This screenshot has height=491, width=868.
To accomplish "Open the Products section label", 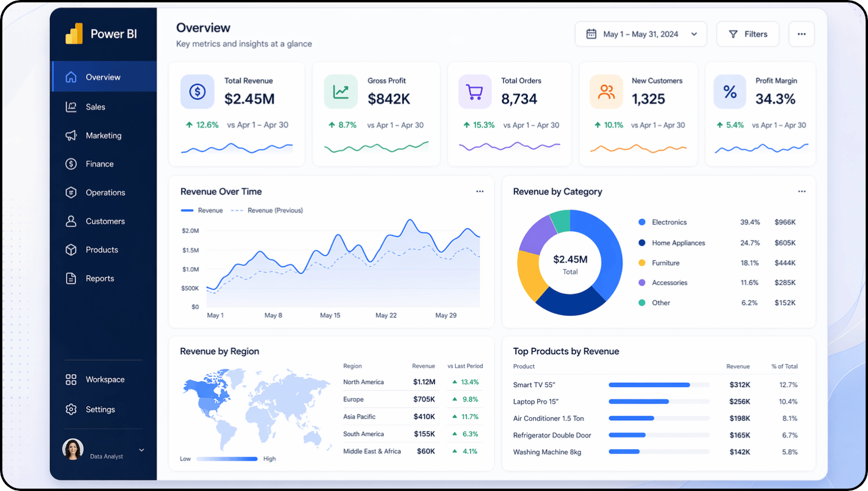I will pyautogui.click(x=102, y=250).
